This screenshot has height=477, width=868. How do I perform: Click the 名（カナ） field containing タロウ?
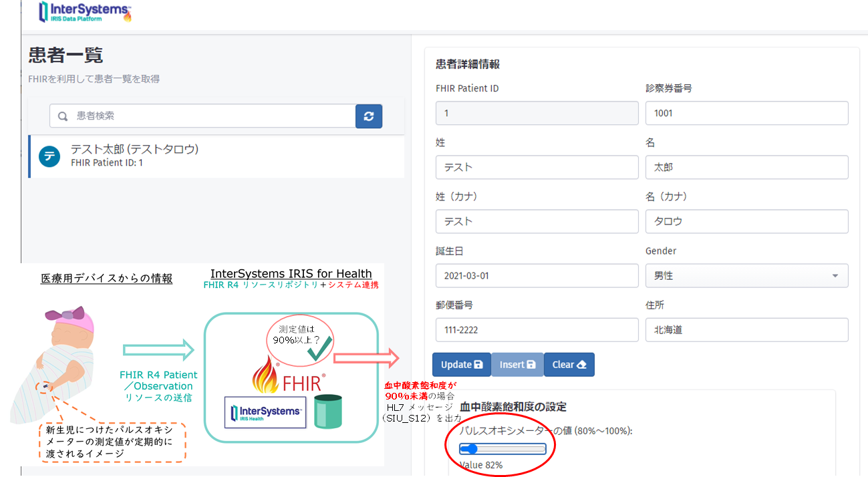746,221
